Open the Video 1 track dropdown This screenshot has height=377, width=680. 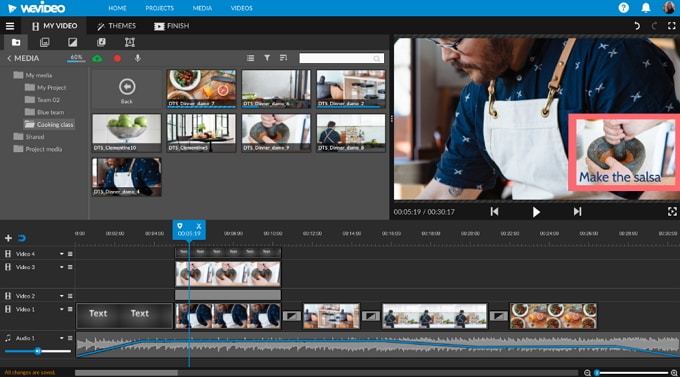[x=62, y=309]
